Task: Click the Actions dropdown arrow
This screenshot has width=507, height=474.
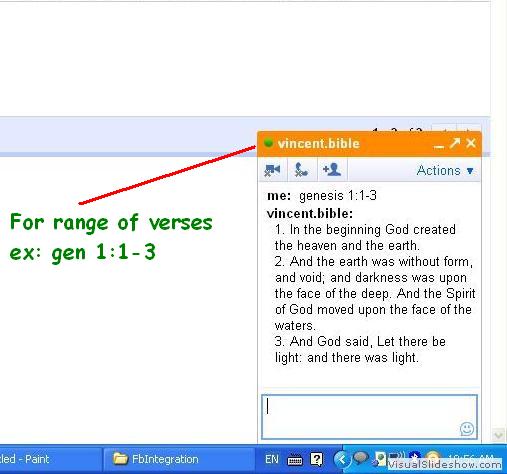Action: point(470,171)
